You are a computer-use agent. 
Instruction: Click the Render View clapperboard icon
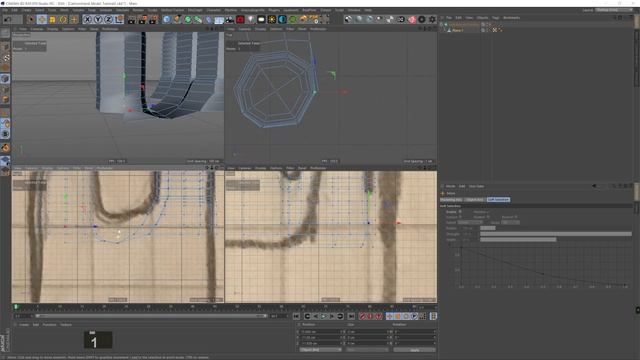(131, 19)
